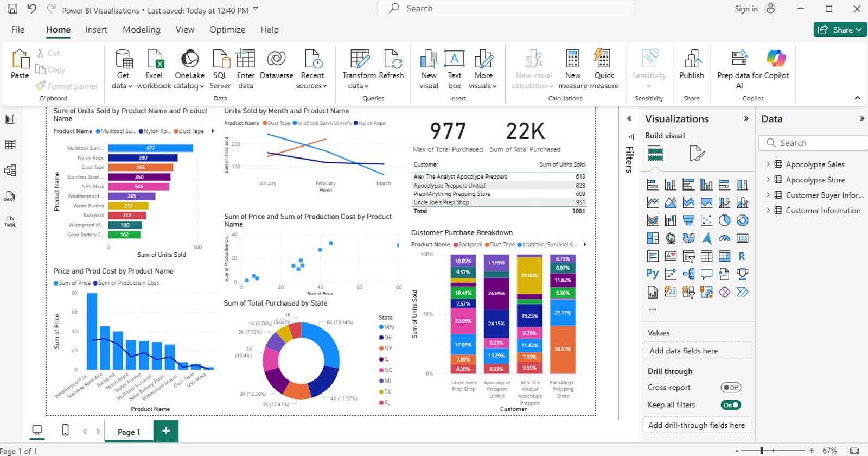Expand the Filters pane

pos(629,118)
